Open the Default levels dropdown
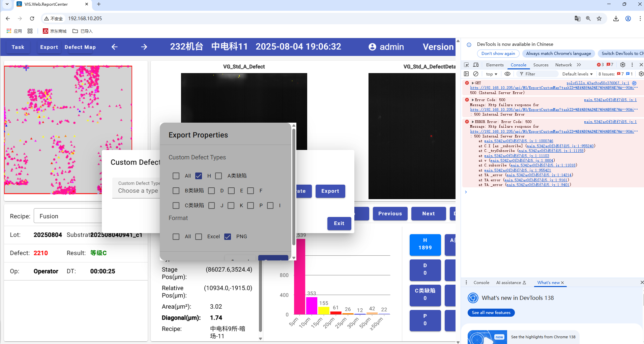The width and height of the screenshot is (644, 344). 577,74
